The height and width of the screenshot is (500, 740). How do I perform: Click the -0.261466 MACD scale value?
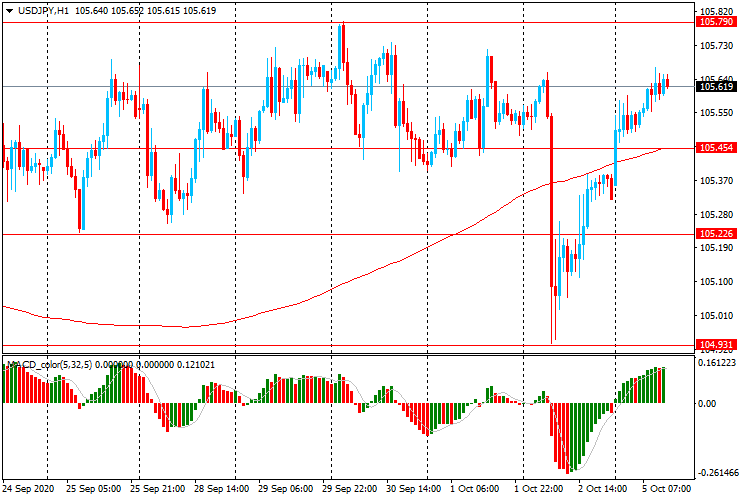[716, 473]
